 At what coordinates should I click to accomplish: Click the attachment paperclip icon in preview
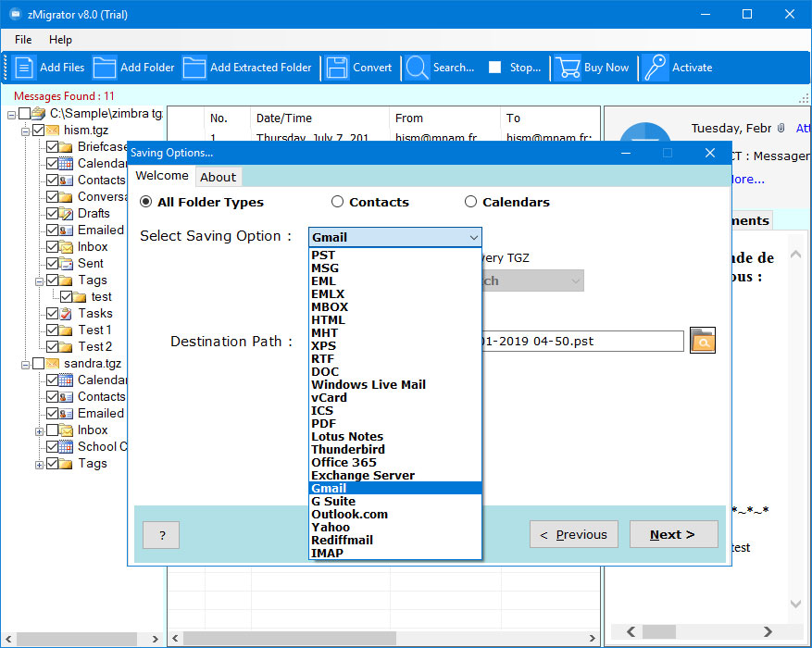coord(781,128)
